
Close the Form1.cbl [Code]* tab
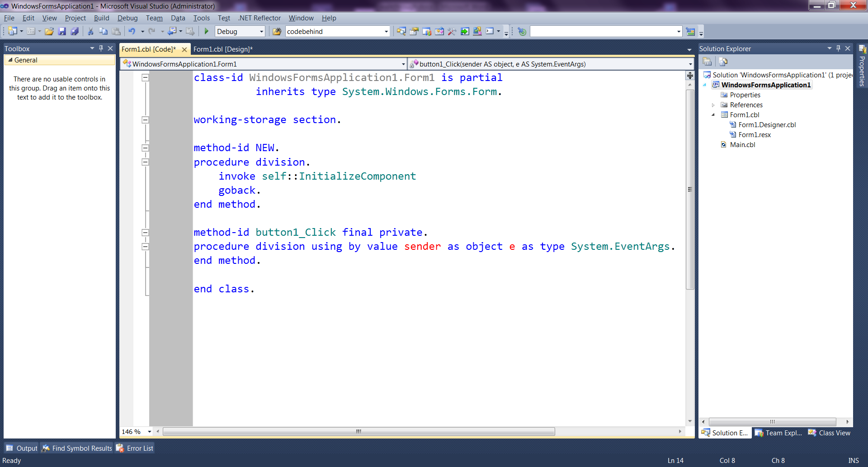184,49
